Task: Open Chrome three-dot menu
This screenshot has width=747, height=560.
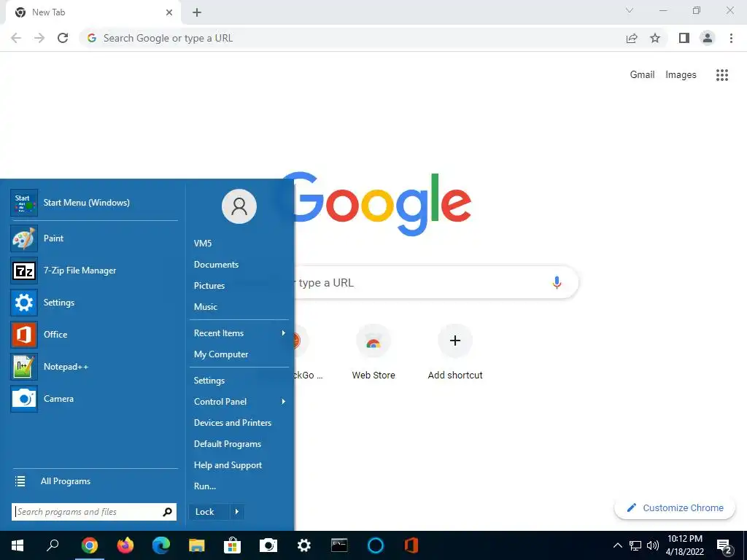Action: (x=731, y=38)
